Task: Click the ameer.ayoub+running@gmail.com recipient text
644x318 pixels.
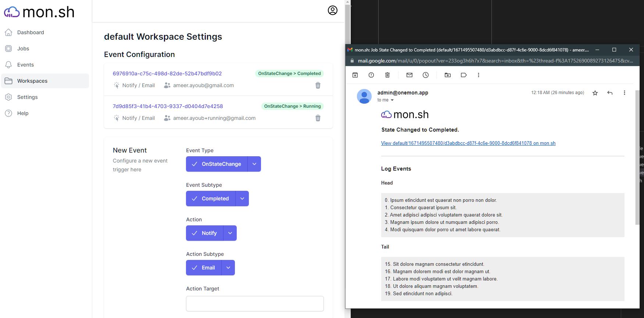Action: pos(214,118)
